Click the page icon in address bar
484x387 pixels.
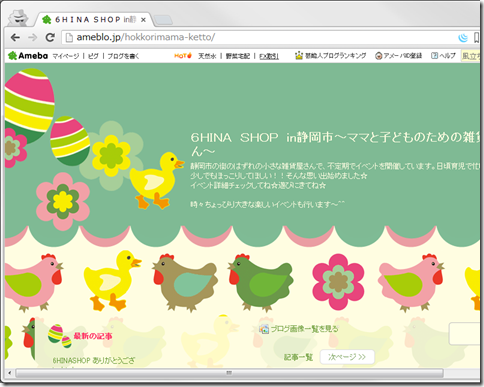(x=69, y=37)
